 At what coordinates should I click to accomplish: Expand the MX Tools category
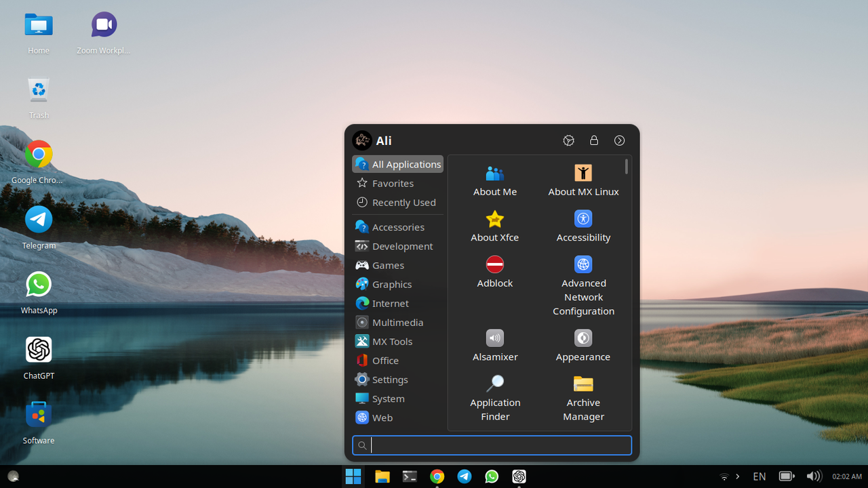pos(392,341)
